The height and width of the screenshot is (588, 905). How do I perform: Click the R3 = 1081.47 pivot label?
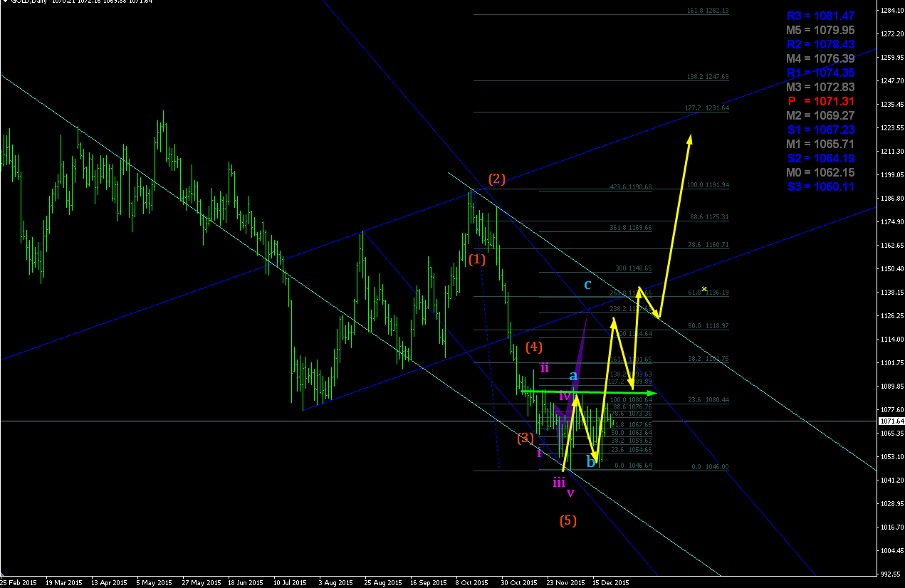coord(820,16)
